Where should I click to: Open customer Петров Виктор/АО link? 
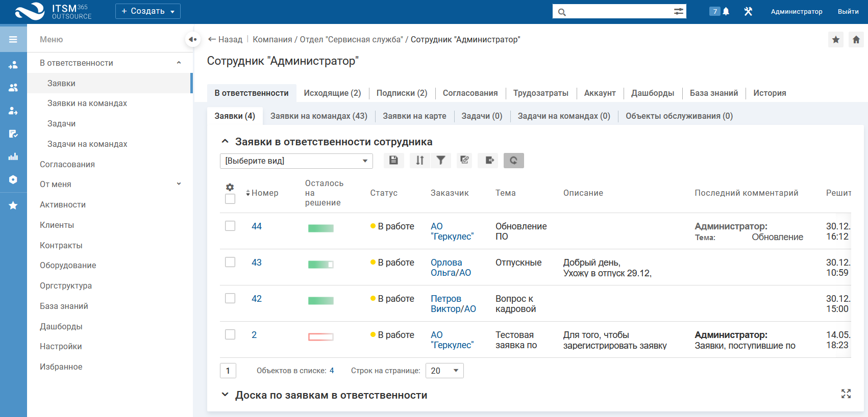[x=453, y=303]
